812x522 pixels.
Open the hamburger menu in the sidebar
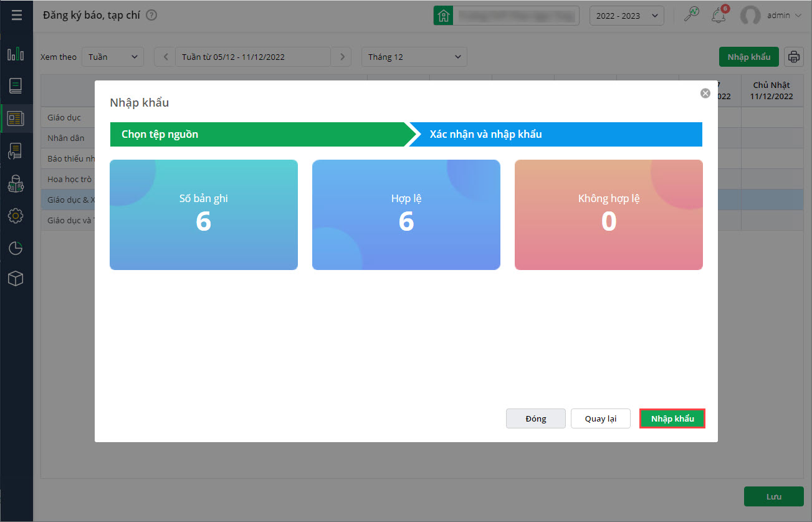tap(16, 15)
